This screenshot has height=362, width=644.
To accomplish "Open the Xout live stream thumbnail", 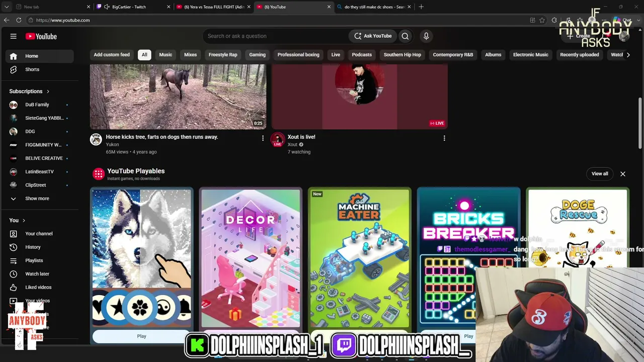I will point(360,97).
